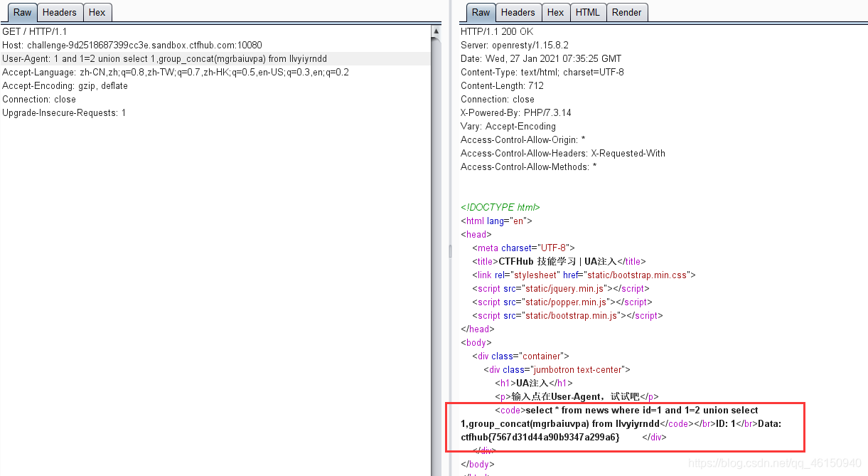
Task: Click the Accept-Language header line
Action: click(176, 72)
